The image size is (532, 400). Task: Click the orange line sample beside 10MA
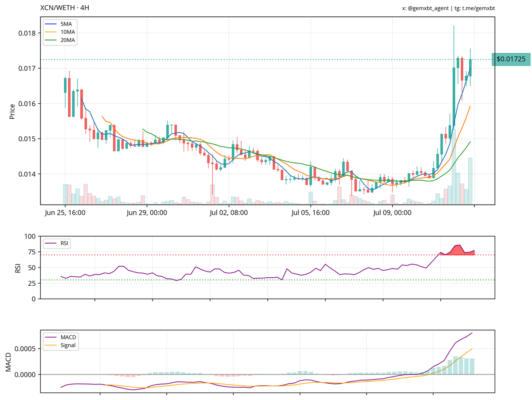pyautogui.click(x=50, y=32)
